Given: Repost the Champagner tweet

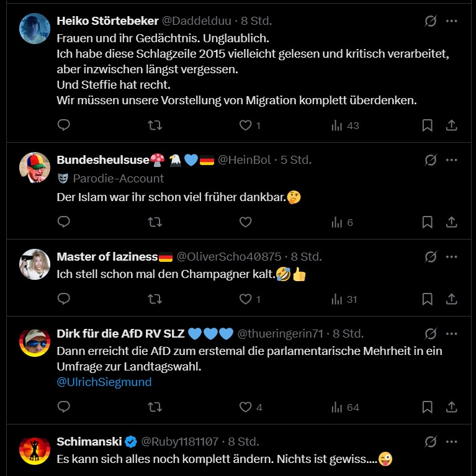Looking at the screenshot, I should (x=155, y=299).
